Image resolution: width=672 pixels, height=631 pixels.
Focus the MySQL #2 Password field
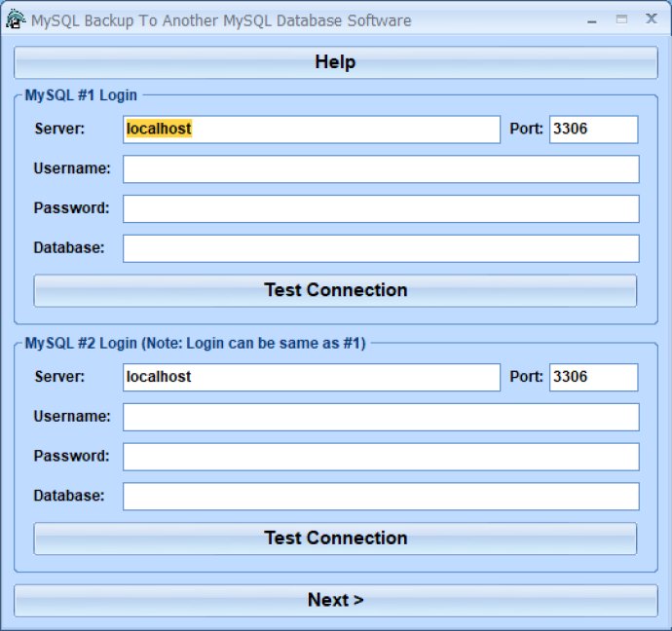coord(381,457)
